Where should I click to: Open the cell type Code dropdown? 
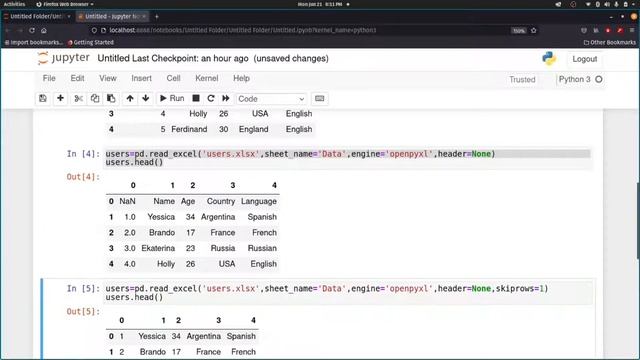click(271, 99)
